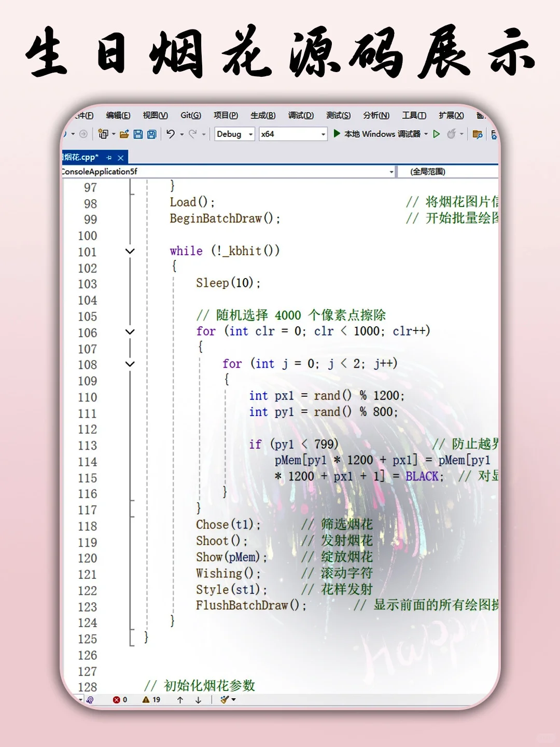560x747 pixels.
Task: Click the new project icon
Action: (x=103, y=134)
